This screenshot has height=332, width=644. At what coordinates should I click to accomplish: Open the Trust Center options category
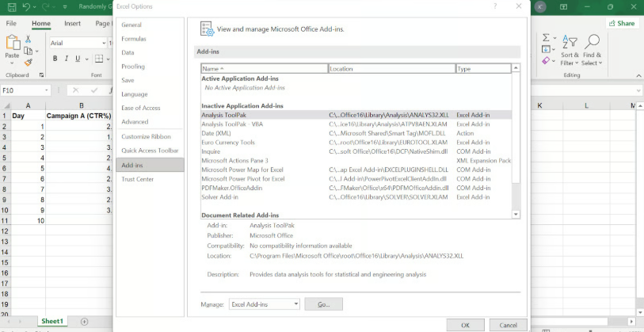tap(138, 179)
